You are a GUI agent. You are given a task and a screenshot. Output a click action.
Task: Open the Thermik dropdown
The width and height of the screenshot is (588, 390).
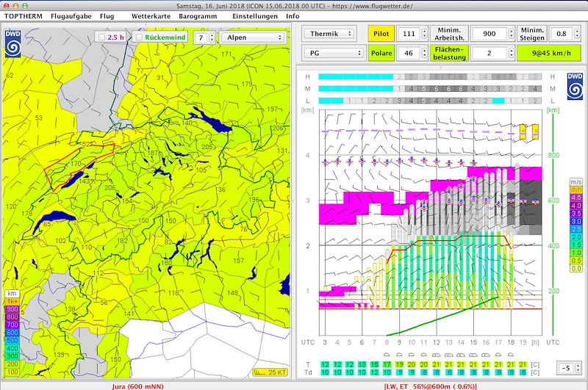pos(329,34)
